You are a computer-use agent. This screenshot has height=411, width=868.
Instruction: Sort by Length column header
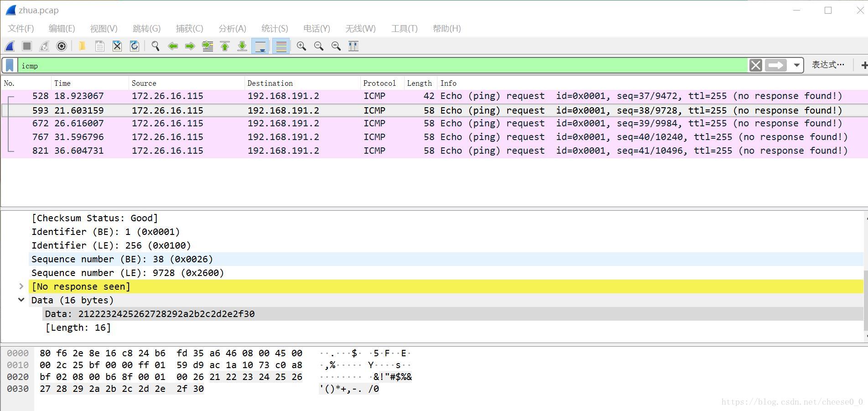click(x=421, y=83)
